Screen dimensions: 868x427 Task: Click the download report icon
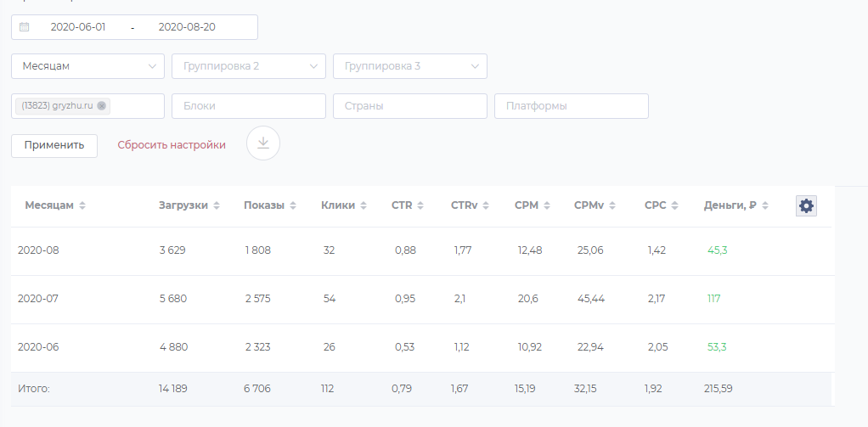coord(263,143)
